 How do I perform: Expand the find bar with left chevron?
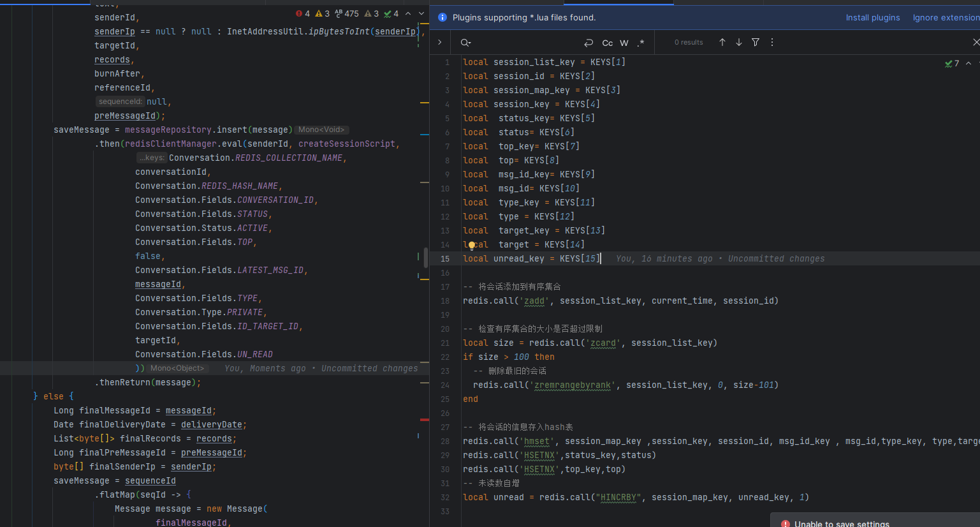(x=440, y=42)
